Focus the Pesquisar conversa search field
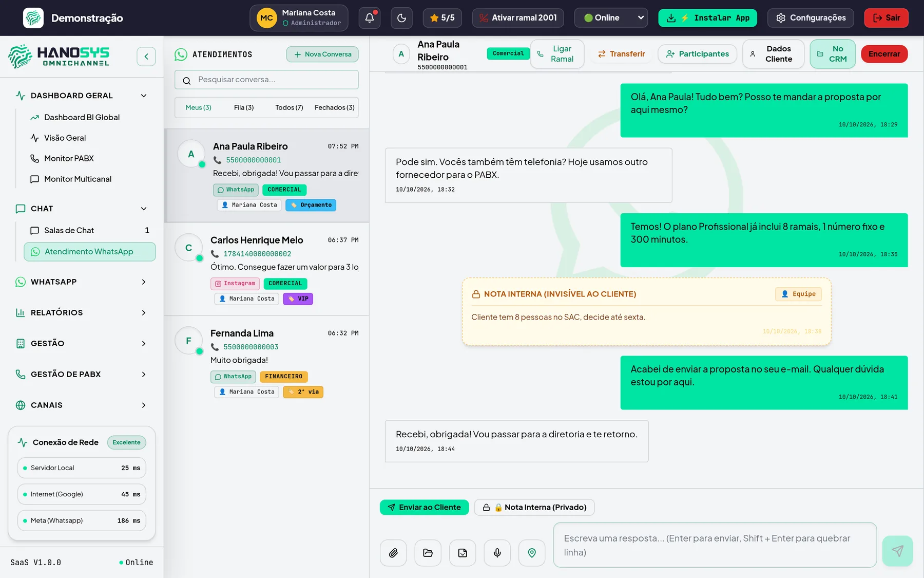Screen dimensions: 924x578 click(x=266, y=80)
